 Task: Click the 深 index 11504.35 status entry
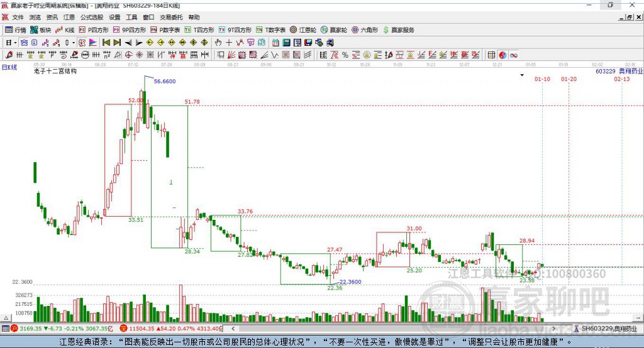(171, 329)
